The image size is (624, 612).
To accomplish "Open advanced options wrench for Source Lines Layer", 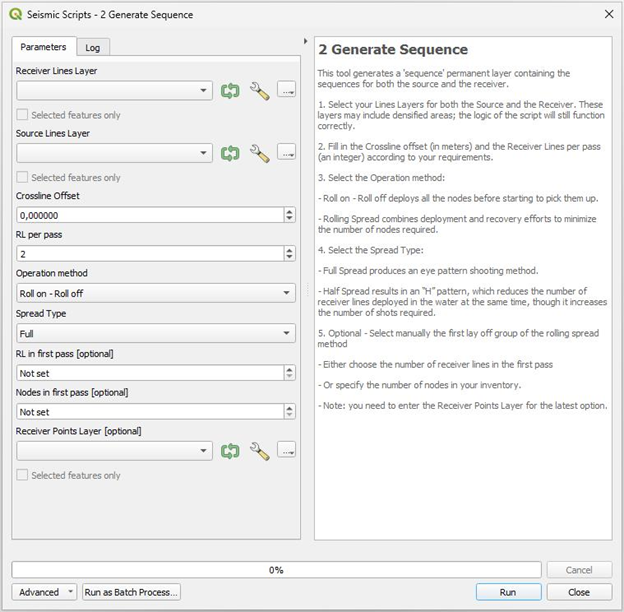I will pyautogui.click(x=259, y=153).
